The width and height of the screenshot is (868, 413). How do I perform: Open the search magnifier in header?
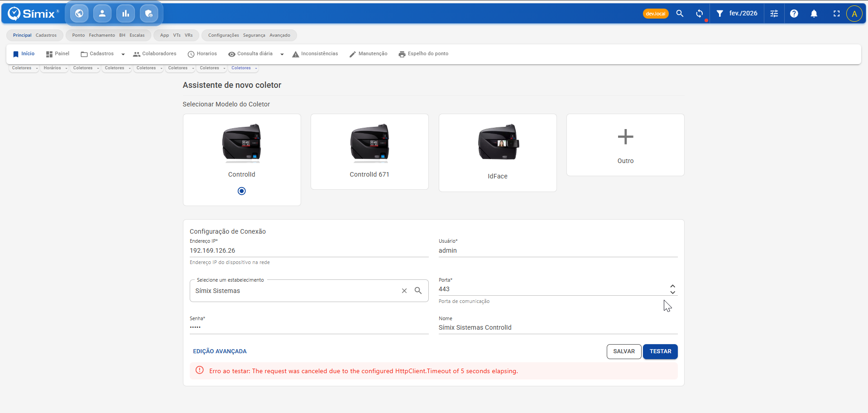point(680,14)
